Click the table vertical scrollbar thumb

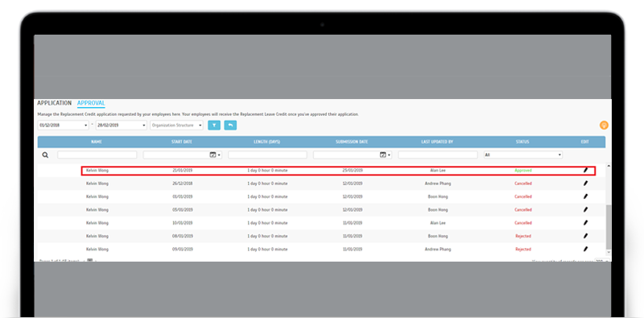(x=609, y=227)
